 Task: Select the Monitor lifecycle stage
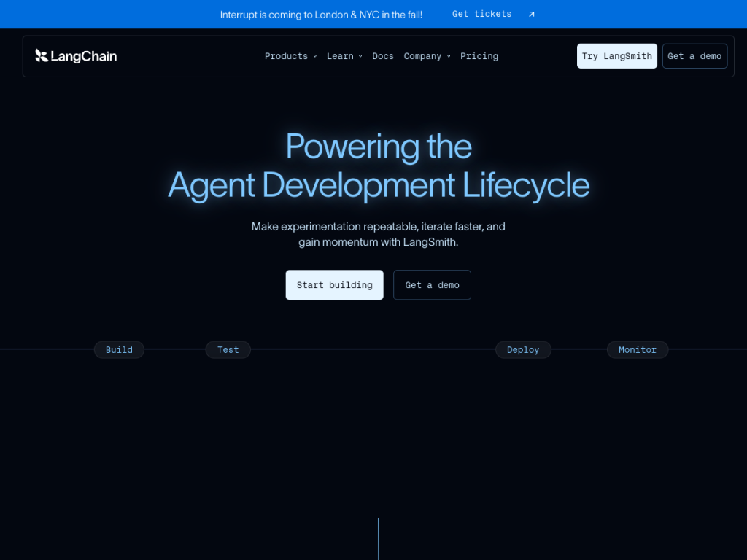638,349
